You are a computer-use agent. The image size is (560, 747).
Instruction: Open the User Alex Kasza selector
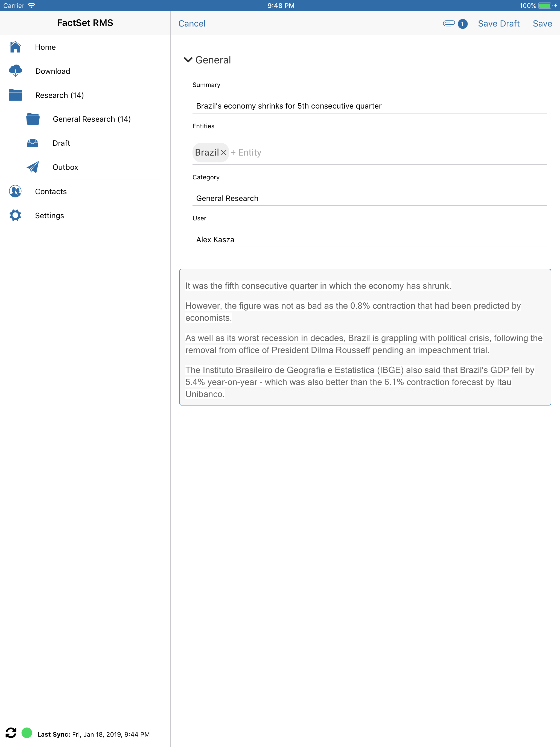coord(369,240)
